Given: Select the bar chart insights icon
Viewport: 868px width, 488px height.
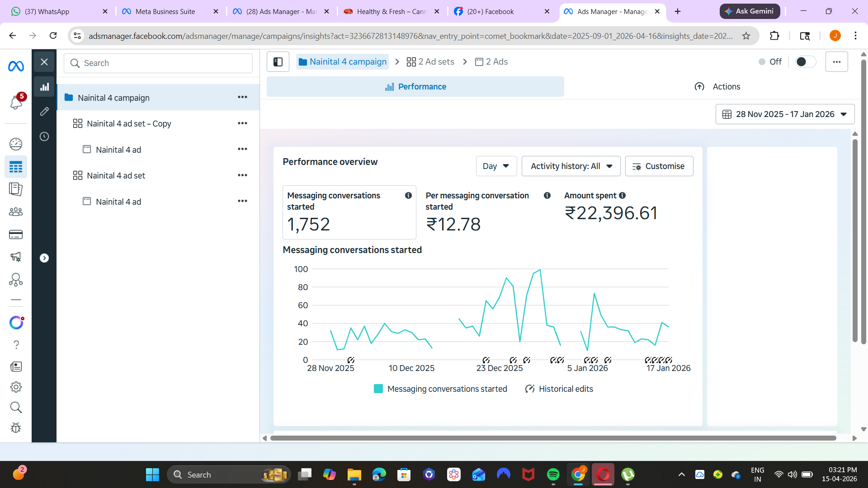Looking at the screenshot, I should click(x=44, y=87).
